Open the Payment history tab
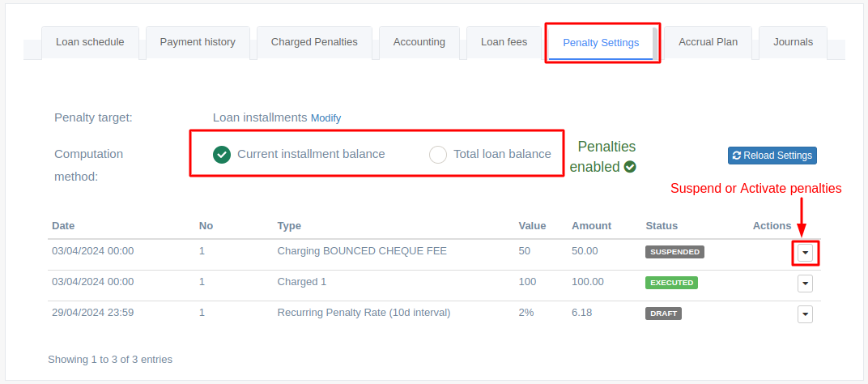Image resolution: width=868 pixels, height=384 pixels. click(x=198, y=42)
